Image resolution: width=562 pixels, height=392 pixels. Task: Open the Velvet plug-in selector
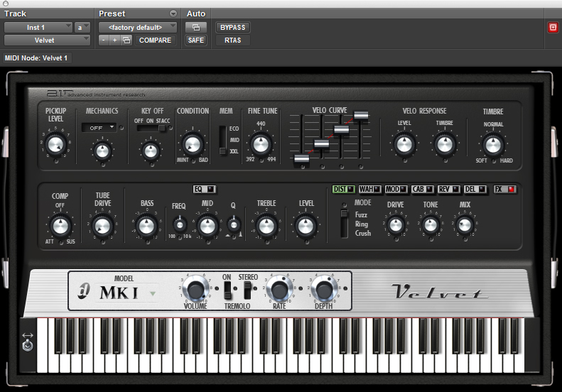tap(47, 40)
